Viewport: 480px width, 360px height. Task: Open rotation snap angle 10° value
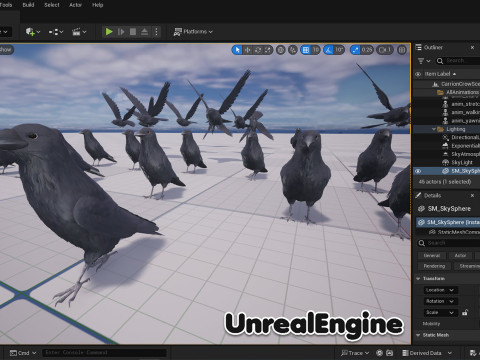point(339,50)
